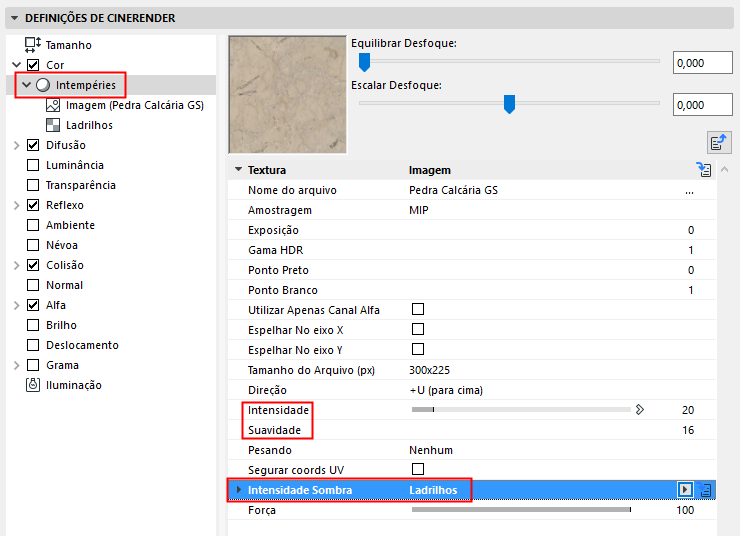Click the Escalar Desfoque value field
This screenshot has height=536, width=740.
703,105
